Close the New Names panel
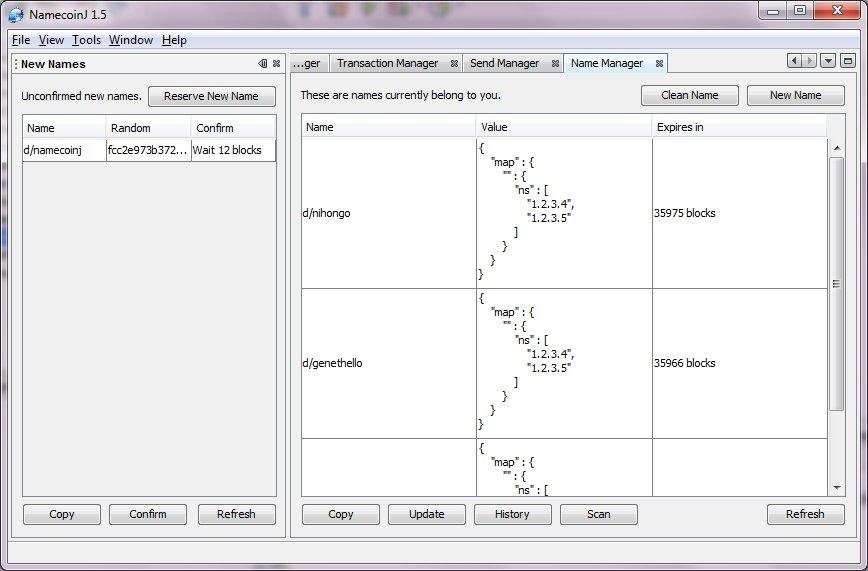The image size is (868, 571). [x=276, y=64]
